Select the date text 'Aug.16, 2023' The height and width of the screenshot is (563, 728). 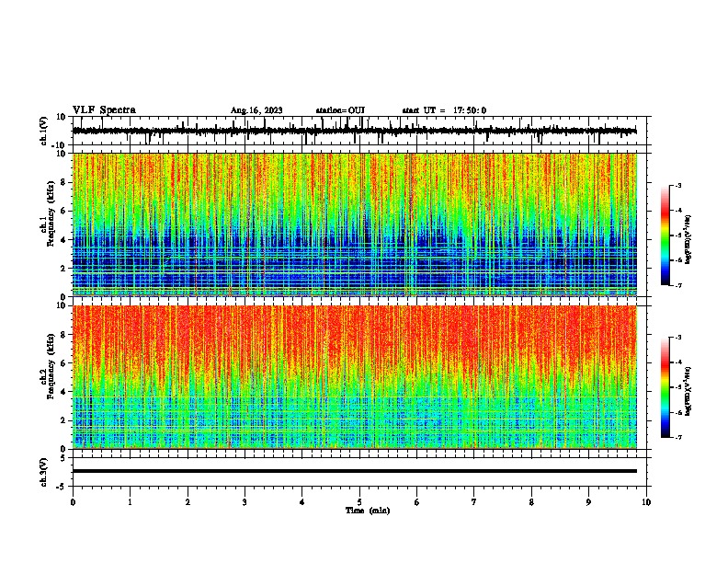pyautogui.click(x=256, y=110)
